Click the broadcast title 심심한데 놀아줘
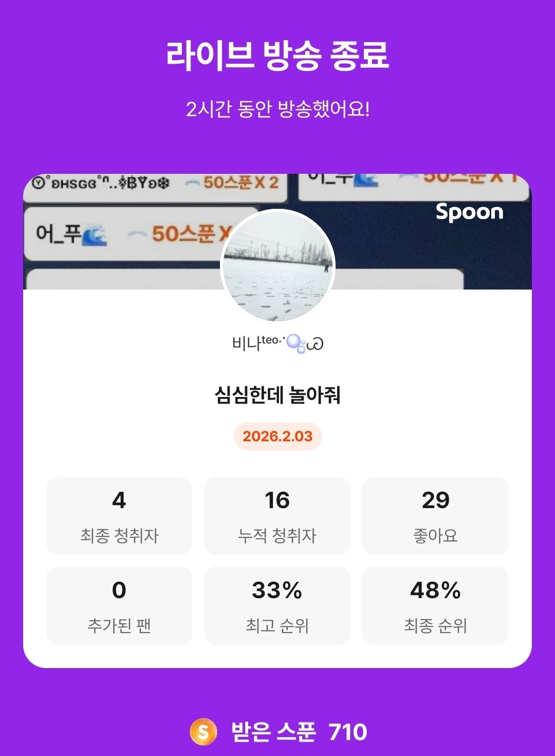Viewport: 555px width, 756px height. point(277,395)
